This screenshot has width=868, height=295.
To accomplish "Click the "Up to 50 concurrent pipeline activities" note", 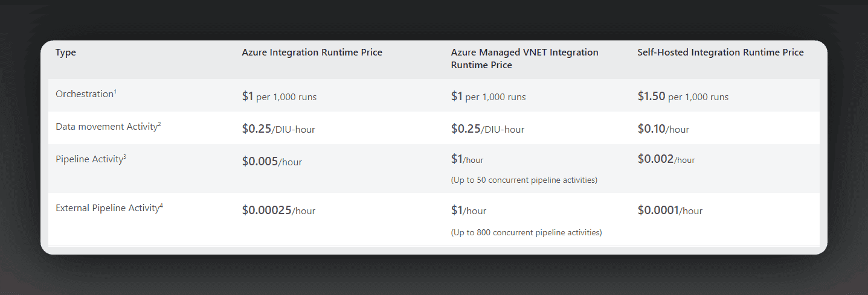I will pos(524,180).
